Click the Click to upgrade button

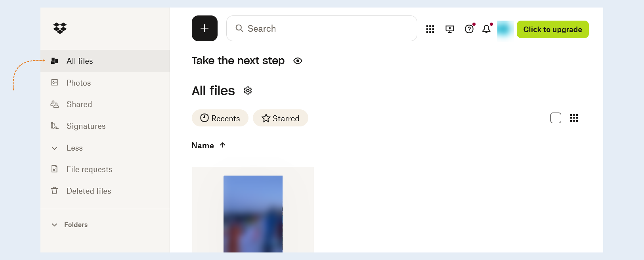(552, 29)
